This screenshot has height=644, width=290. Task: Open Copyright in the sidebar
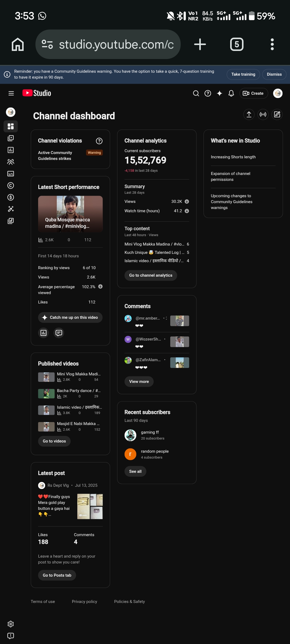point(11,185)
